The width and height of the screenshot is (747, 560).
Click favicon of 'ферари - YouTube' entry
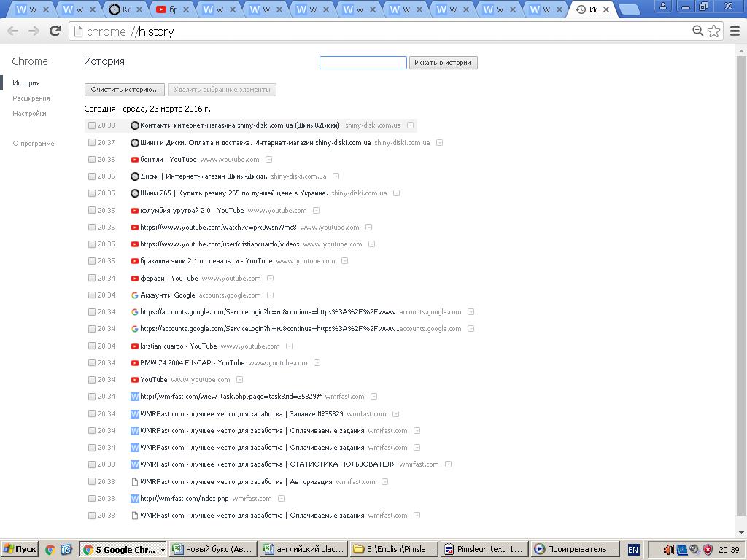click(x=135, y=278)
